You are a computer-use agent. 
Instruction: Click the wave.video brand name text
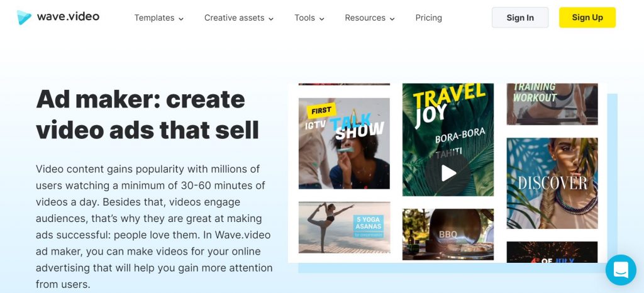pos(68,16)
